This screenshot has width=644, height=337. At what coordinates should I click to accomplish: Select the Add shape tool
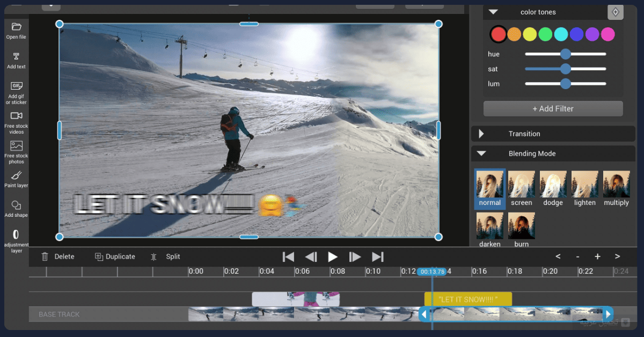coord(16,209)
